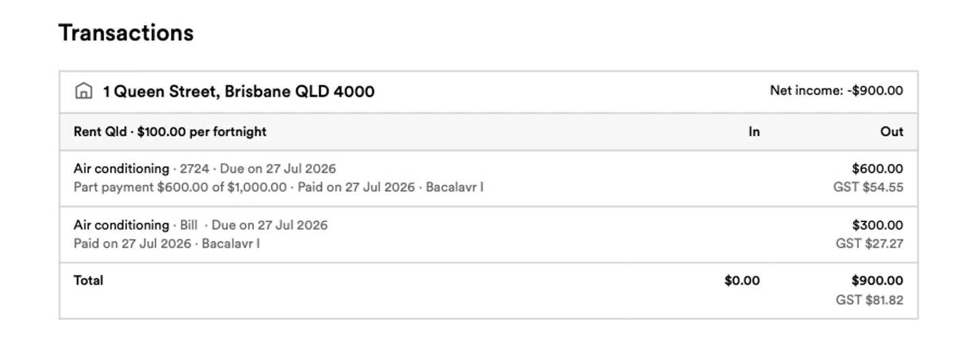Click the Out column header
The width and height of the screenshot is (980, 341).
click(x=892, y=132)
